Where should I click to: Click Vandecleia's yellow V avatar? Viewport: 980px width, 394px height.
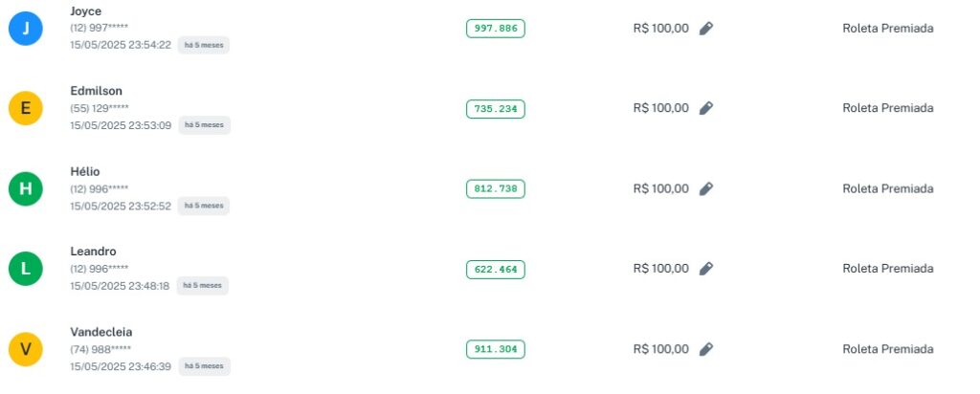[26, 350]
